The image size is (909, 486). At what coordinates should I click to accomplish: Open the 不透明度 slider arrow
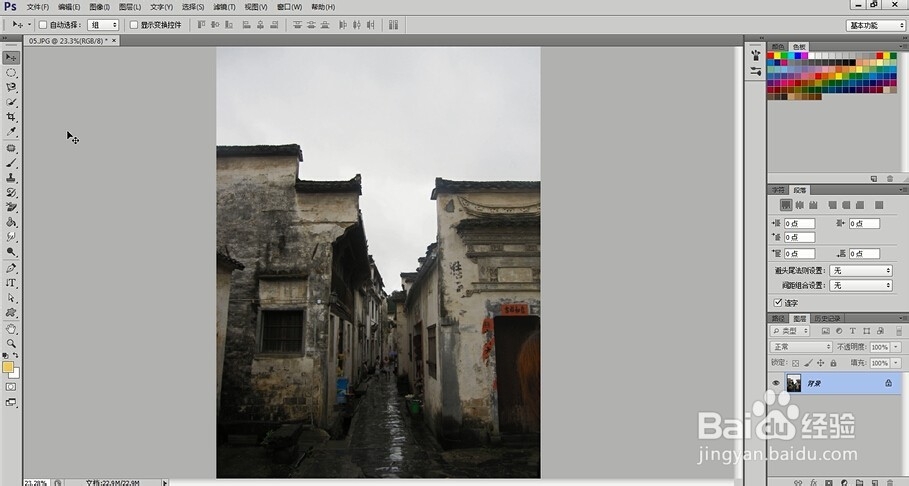click(896, 347)
